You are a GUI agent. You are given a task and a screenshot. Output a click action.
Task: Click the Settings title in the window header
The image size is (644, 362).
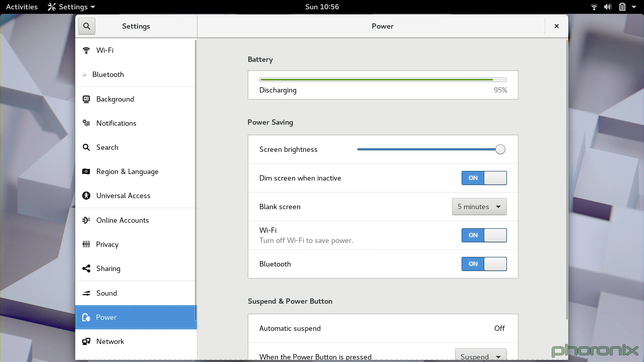point(136,26)
